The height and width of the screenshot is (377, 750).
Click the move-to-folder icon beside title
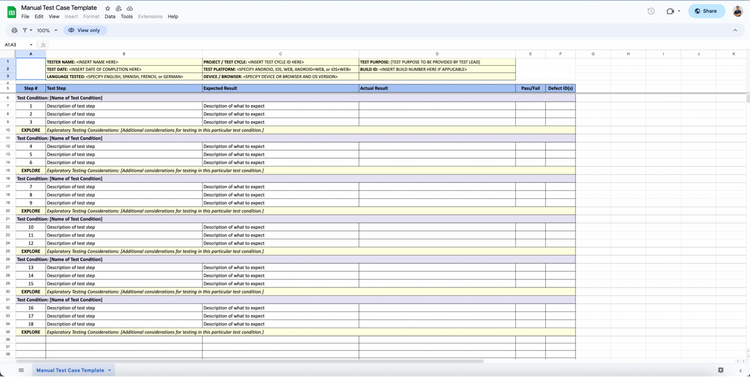pos(119,9)
